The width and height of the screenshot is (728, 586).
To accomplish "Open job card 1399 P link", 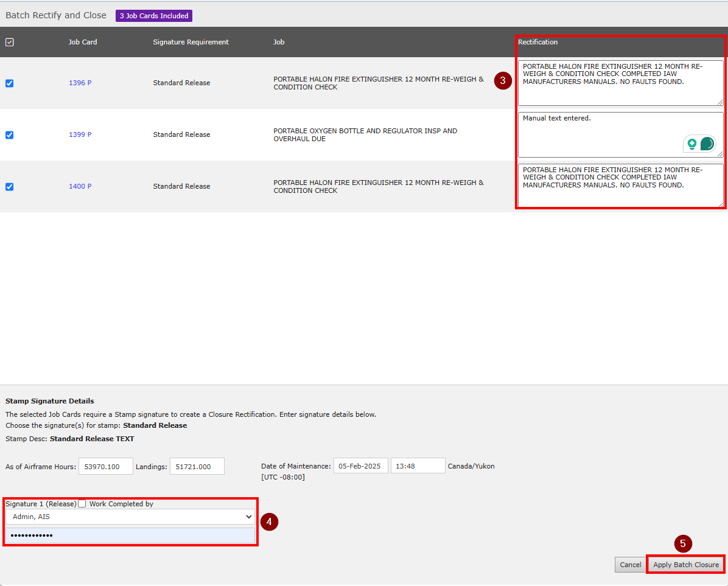I will click(80, 134).
